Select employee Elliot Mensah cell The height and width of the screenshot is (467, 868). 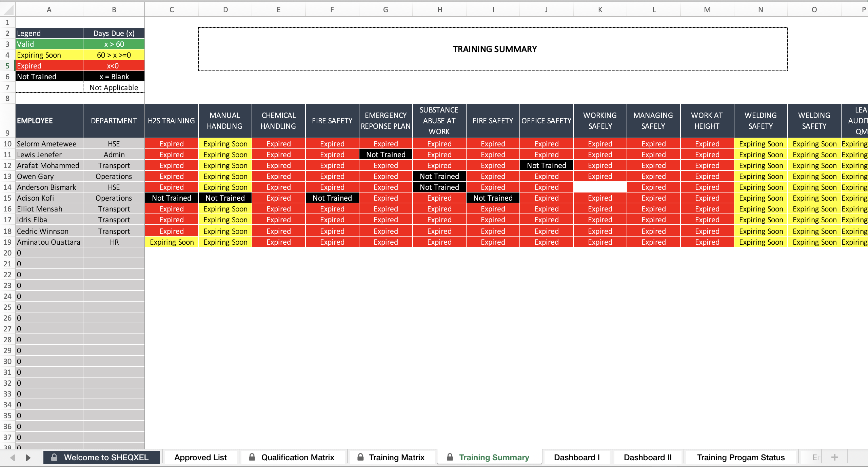[49, 209]
